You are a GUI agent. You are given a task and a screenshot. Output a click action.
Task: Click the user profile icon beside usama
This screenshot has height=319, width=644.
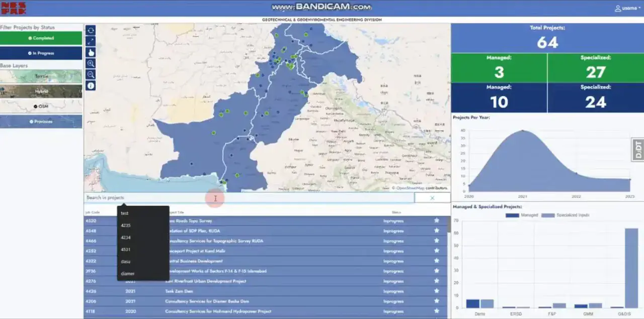[618, 8]
